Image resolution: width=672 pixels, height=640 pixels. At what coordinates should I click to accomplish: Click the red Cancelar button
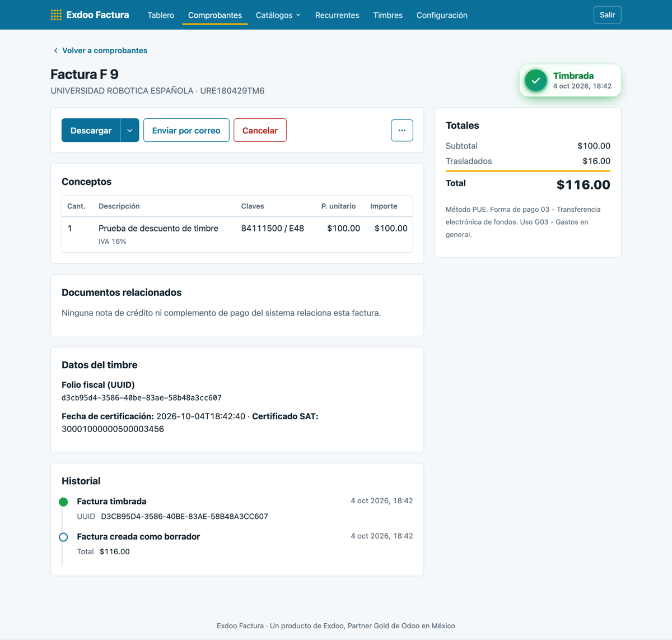click(260, 131)
